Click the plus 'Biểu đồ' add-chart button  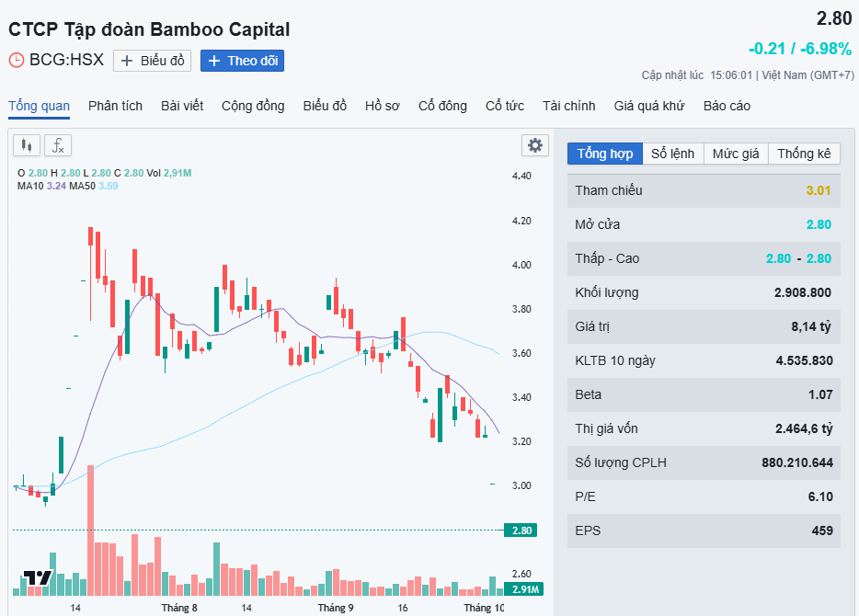[153, 61]
